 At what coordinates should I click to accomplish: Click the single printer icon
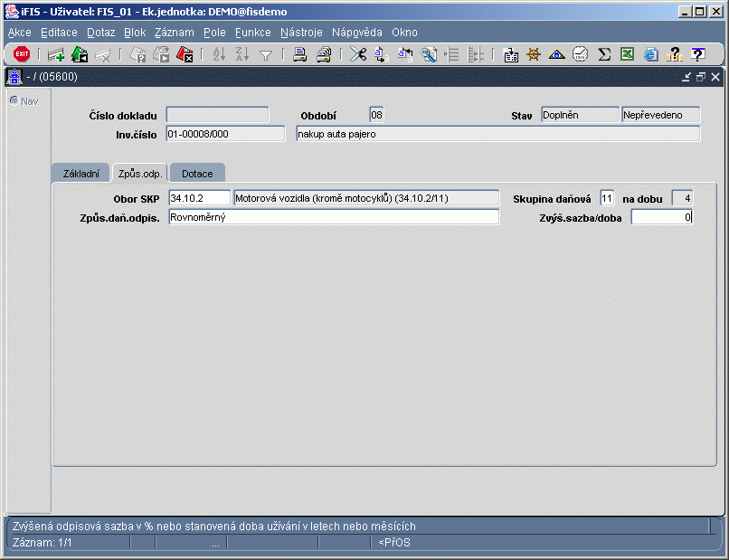point(300,55)
